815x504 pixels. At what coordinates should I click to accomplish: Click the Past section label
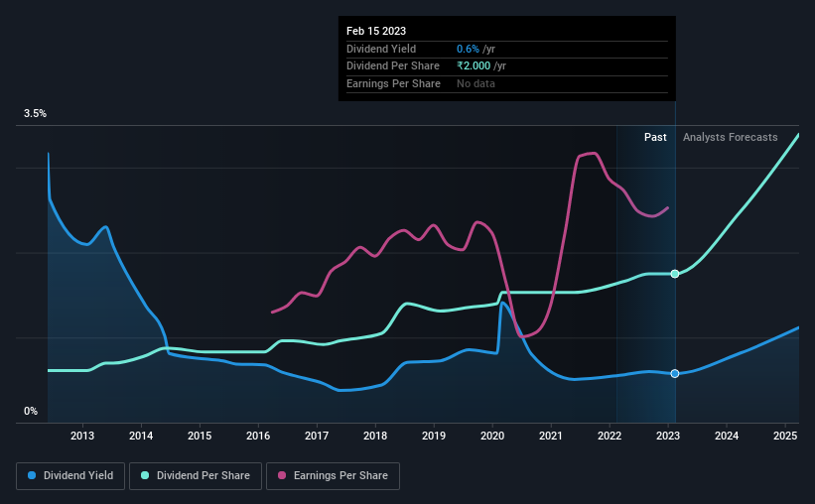pyautogui.click(x=655, y=137)
